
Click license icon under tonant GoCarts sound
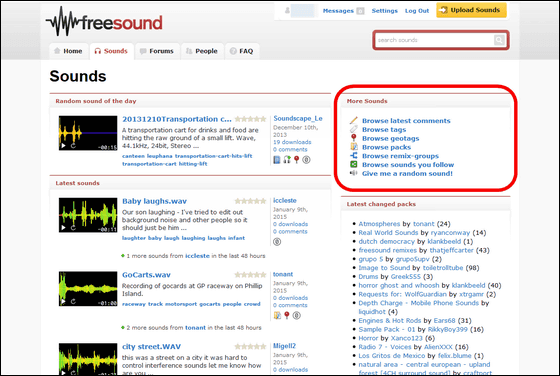click(296, 315)
